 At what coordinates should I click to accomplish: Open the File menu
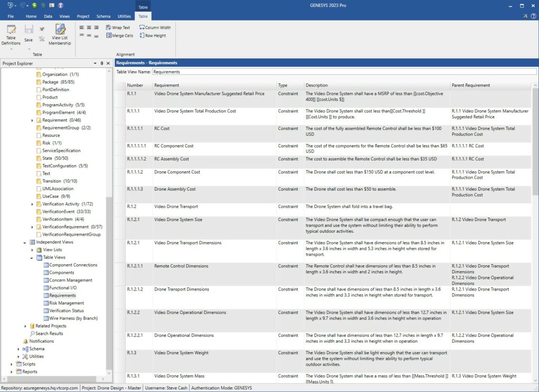tap(11, 16)
